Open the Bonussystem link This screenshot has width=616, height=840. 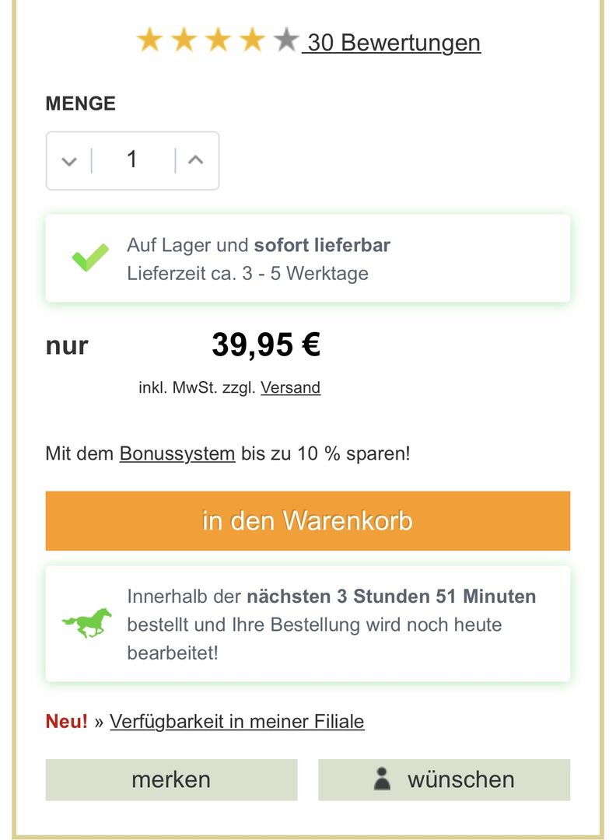point(177,453)
